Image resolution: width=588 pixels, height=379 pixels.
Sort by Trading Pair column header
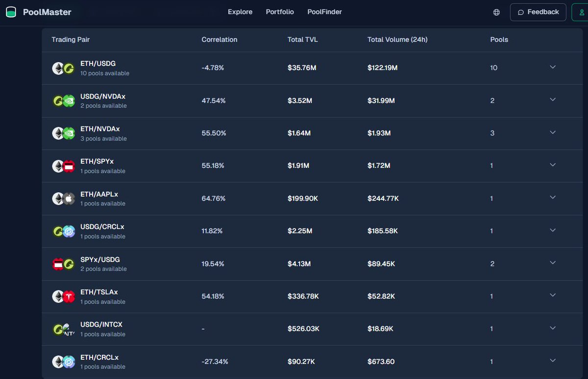[x=71, y=40]
